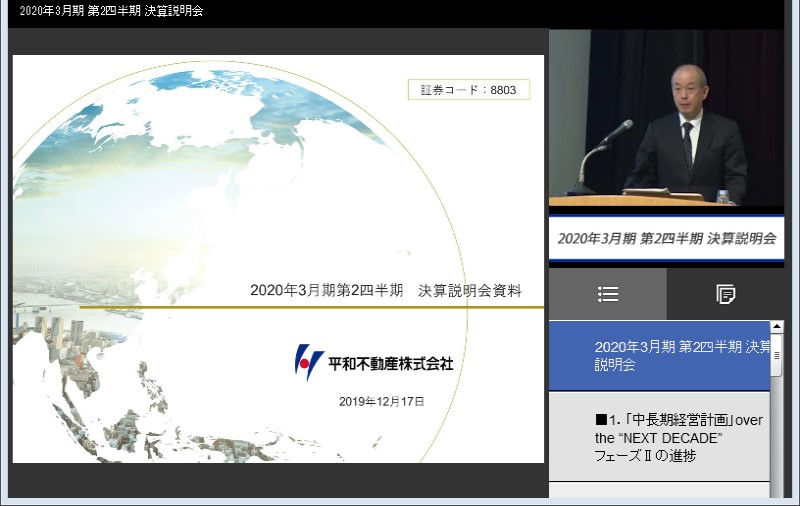800x506 pixels.
Task: Click the 証券コード：8803 box on slide
Action: pyautogui.click(x=469, y=90)
